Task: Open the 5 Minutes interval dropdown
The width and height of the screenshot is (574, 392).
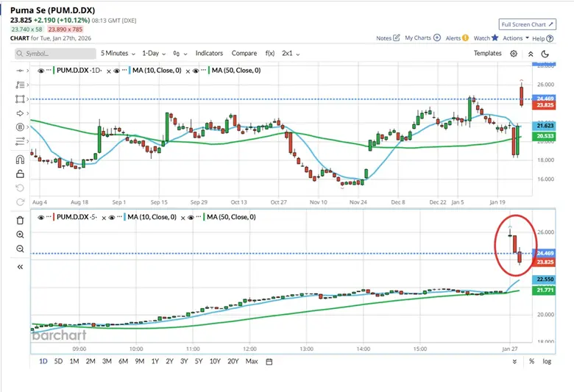Action: [118, 54]
